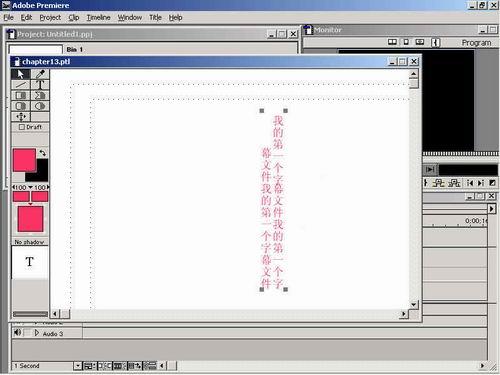Click the No shadow label
Screen dimensions: 500x375
click(29, 242)
